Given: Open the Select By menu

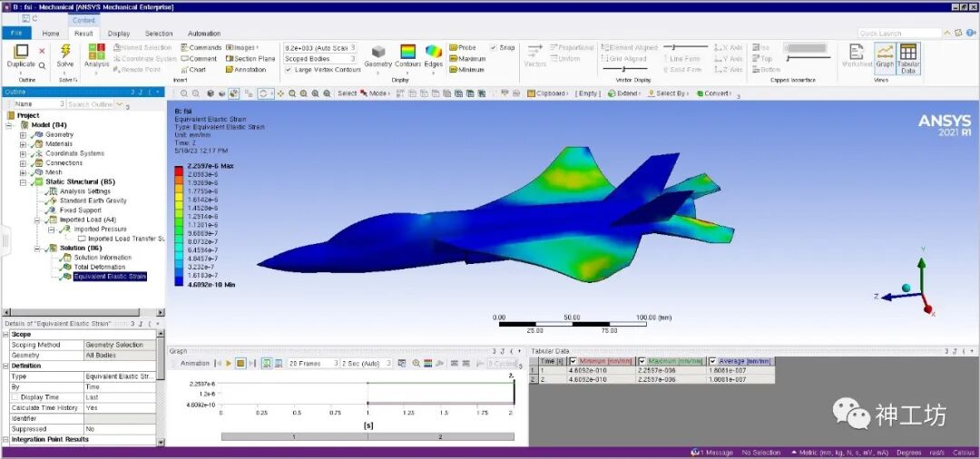Looking at the screenshot, I should pos(668,93).
